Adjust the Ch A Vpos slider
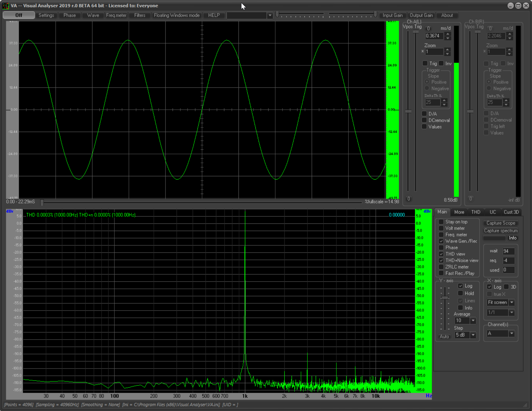The image size is (532, 411). pos(408,111)
